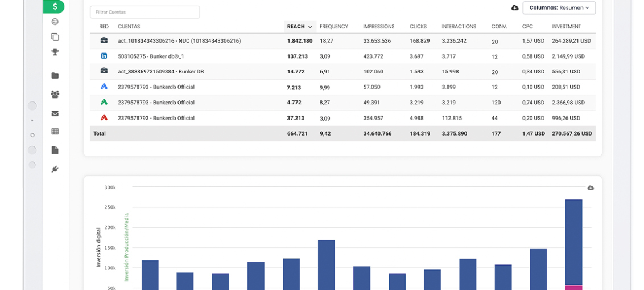The height and width of the screenshot is (290, 644).
Task: Sort by FREQUENCY column header
Action: point(333,26)
